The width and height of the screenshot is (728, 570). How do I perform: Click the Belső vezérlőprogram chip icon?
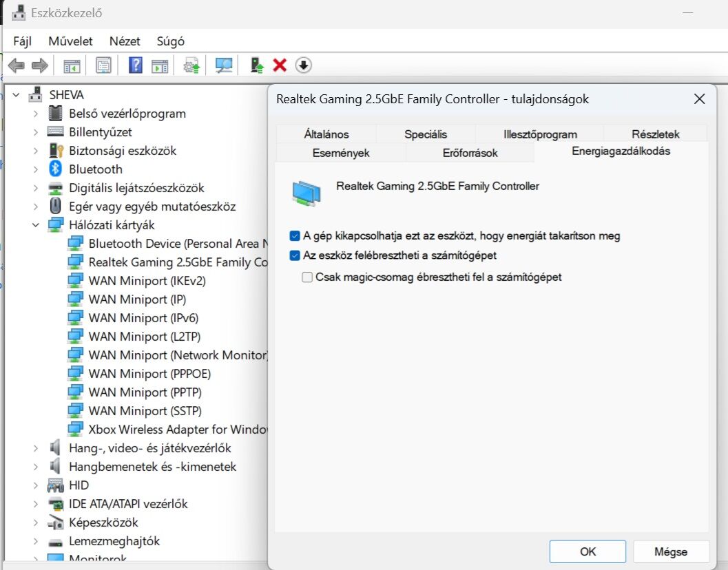(x=55, y=114)
